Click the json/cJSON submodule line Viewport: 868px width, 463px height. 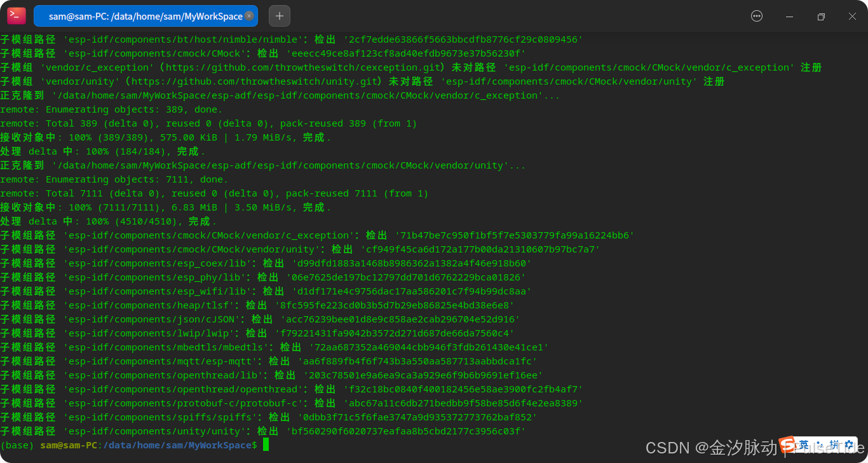click(260, 319)
